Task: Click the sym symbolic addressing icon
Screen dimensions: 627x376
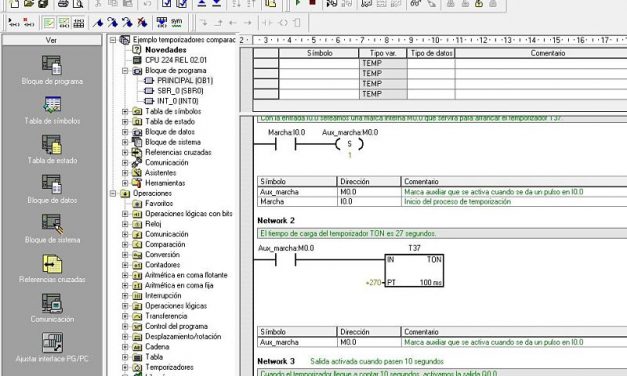Action: pyautogui.click(x=176, y=23)
